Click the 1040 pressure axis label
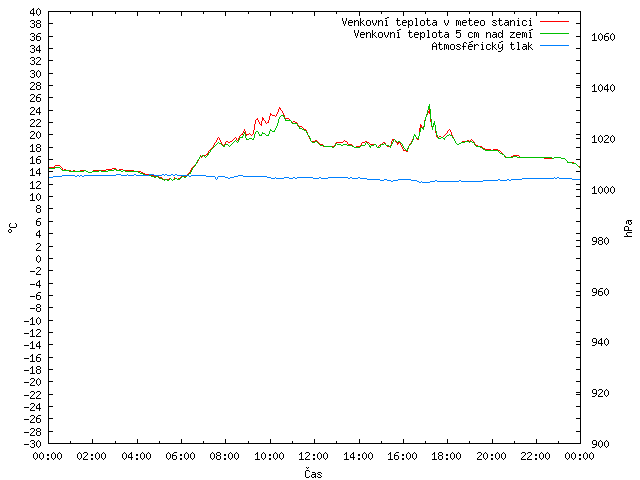This screenshot has height=480, width=640. (603, 88)
